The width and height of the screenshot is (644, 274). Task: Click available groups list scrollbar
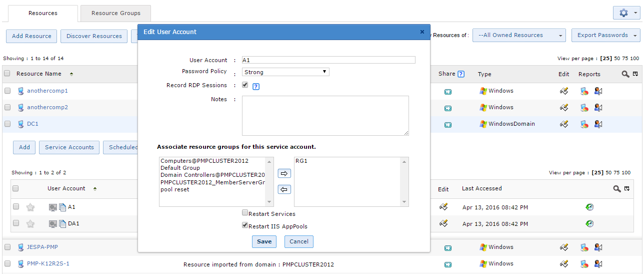click(270, 182)
